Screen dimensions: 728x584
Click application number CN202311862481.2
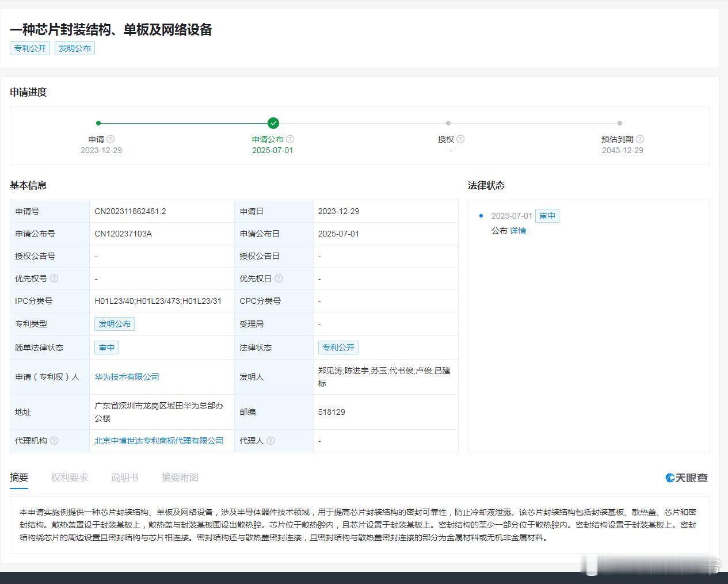[130, 211]
